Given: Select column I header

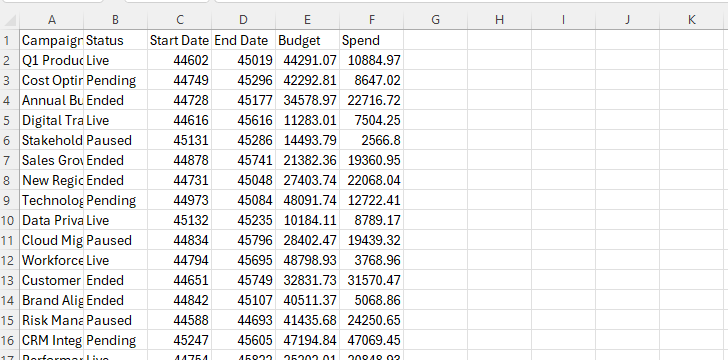Looking at the screenshot, I should click(563, 20).
